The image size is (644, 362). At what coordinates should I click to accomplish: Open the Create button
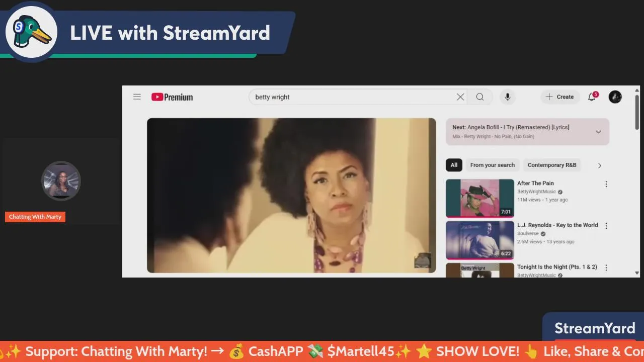tap(560, 97)
